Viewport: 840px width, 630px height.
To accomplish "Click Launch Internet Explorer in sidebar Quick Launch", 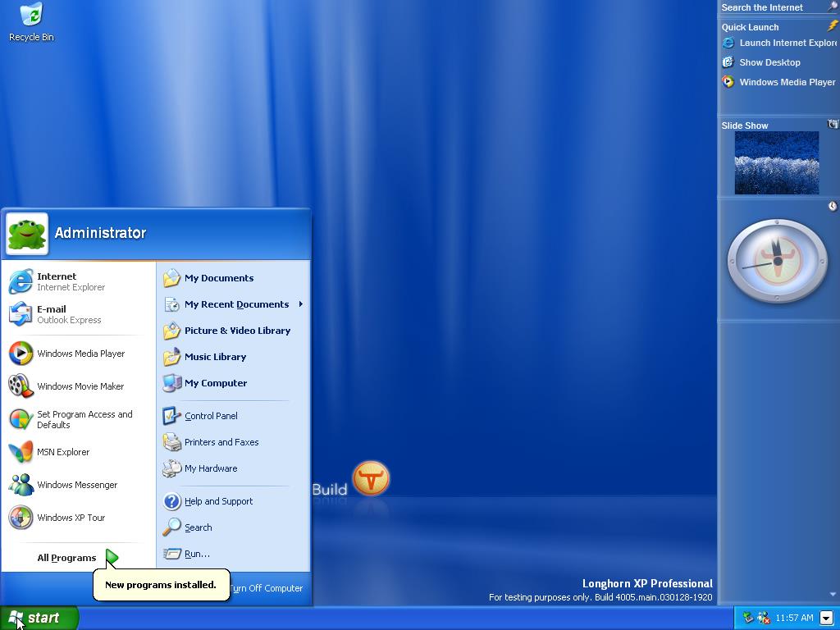I will pos(779,43).
